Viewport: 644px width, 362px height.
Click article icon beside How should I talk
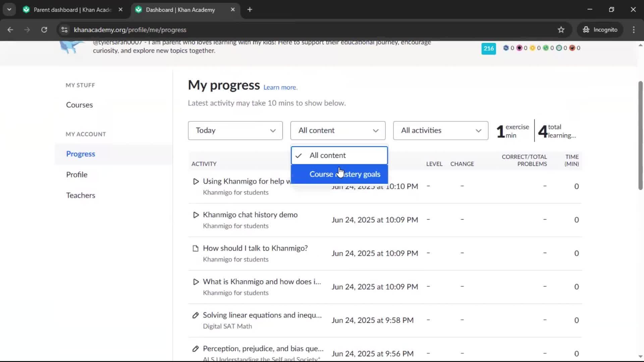[x=196, y=248]
